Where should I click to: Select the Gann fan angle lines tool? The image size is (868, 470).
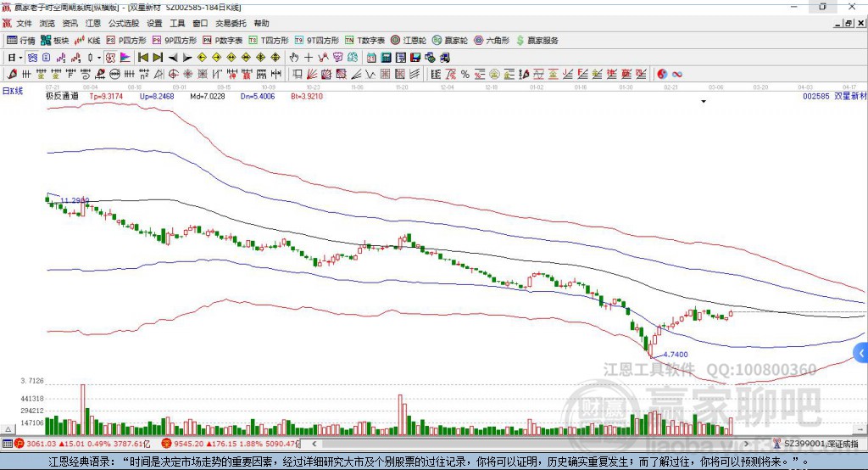click(312, 75)
